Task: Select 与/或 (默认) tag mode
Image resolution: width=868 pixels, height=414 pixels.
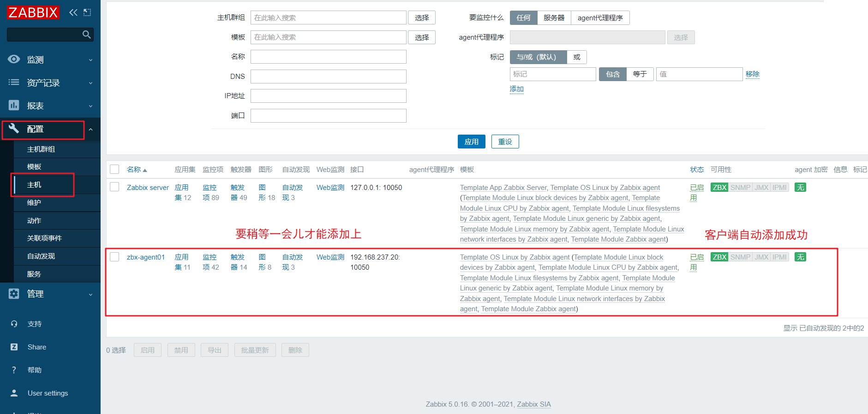Action: [538, 57]
